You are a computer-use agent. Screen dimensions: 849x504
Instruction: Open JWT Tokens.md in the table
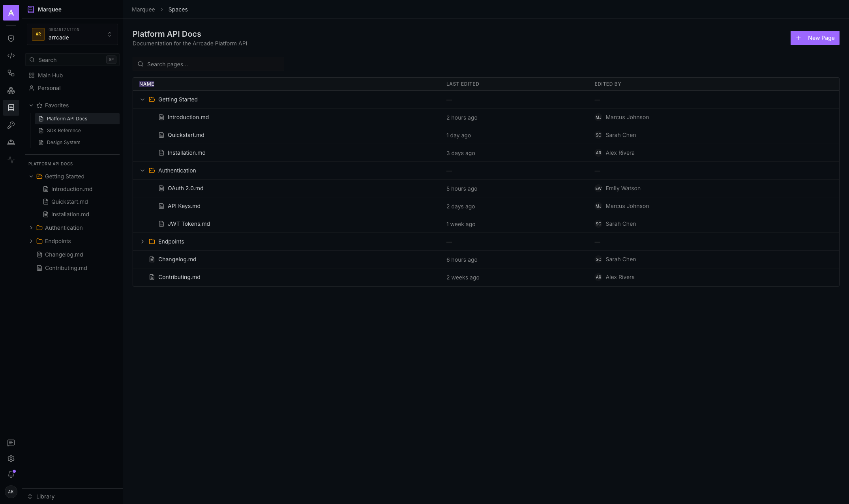pyautogui.click(x=189, y=224)
